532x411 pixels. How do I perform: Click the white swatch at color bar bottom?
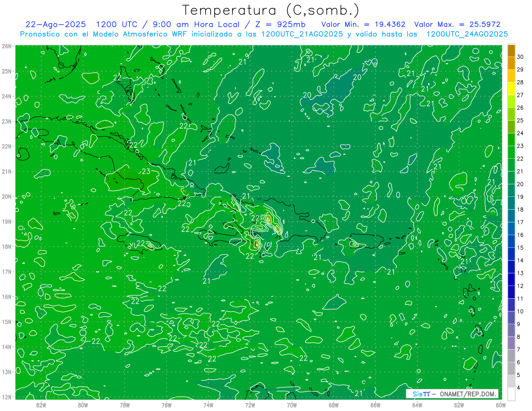pyautogui.click(x=511, y=394)
